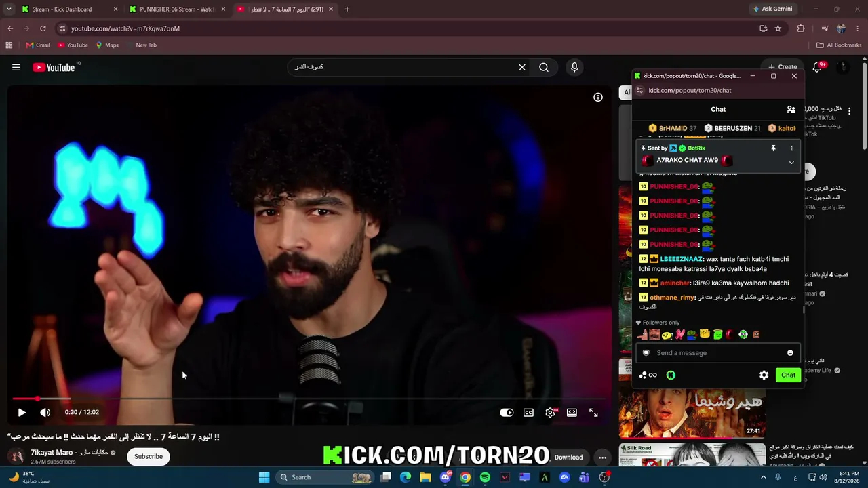Image resolution: width=868 pixels, height=488 pixels.
Task: Show the video info card icon
Action: pos(598,97)
